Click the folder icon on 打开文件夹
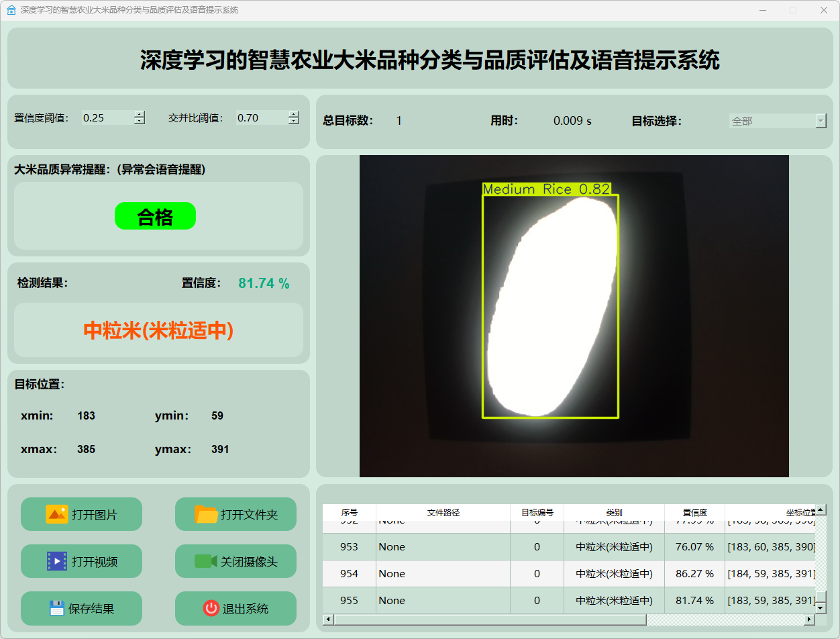Screen dimensions: 840x639 [206, 514]
